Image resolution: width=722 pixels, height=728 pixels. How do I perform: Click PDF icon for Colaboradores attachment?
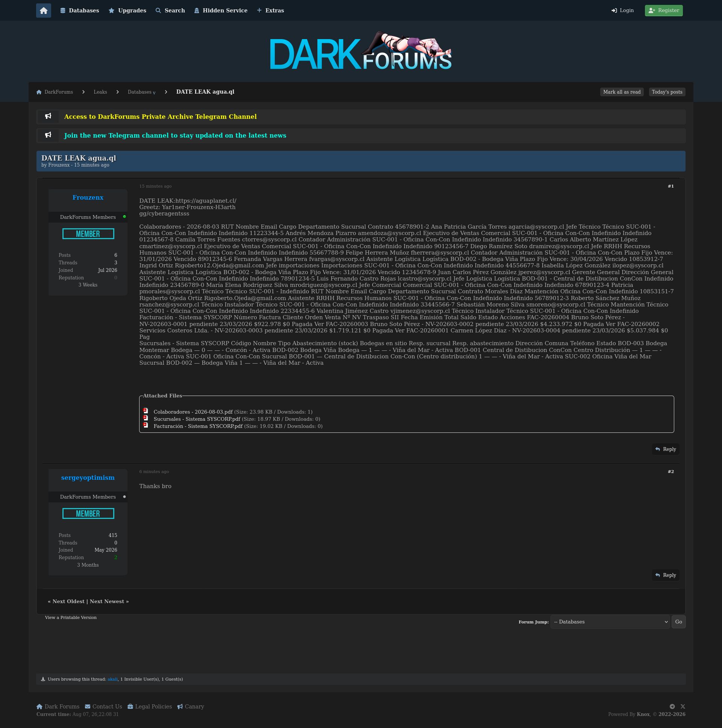[x=146, y=411]
